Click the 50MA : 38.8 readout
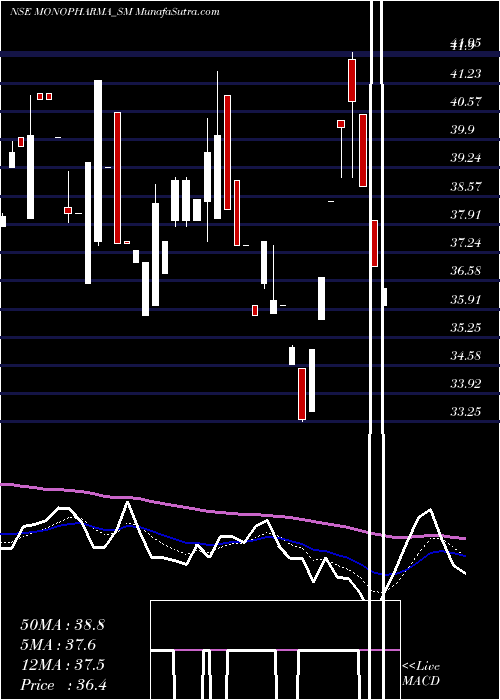This screenshot has height=700, width=500. tap(62, 625)
